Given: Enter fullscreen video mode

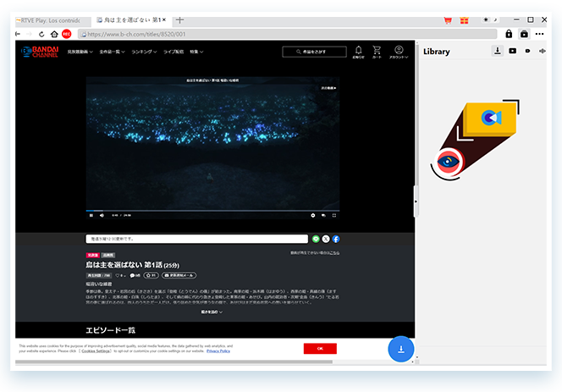Looking at the screenshot, I should tap(334, 215).
